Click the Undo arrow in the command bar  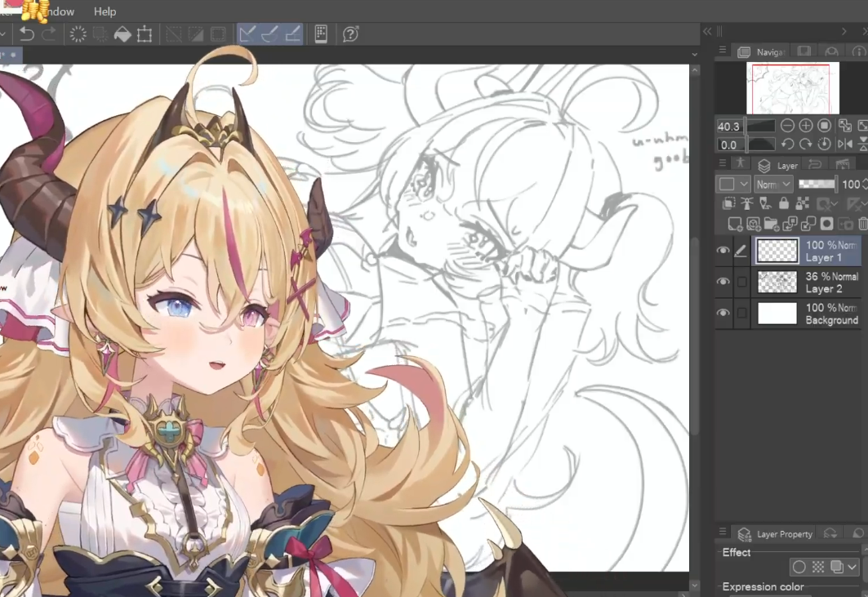(26, 34)
